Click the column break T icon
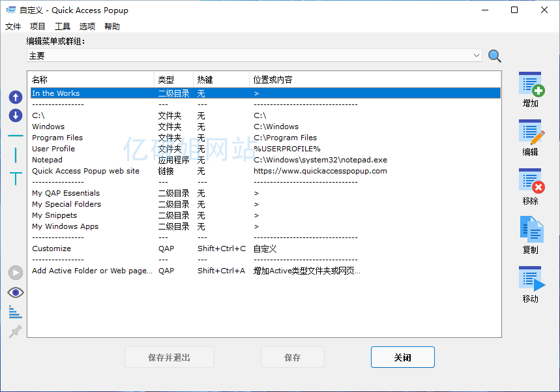560x392 pixels. coord(15,179)
